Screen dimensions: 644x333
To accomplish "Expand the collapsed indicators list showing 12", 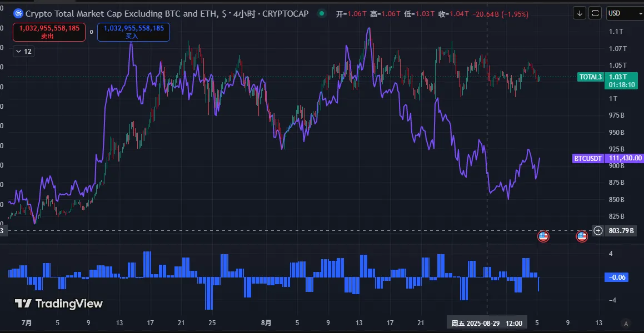I will tap(23, 51).
